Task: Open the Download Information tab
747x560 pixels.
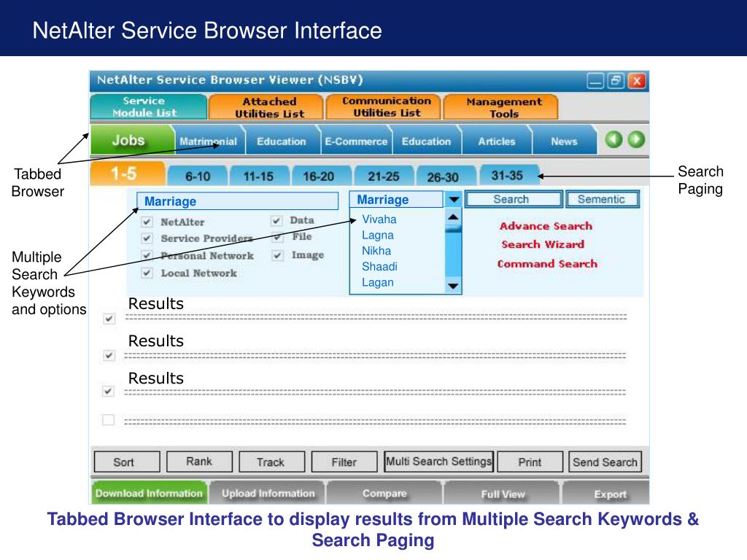Action: tap(149, 493)
